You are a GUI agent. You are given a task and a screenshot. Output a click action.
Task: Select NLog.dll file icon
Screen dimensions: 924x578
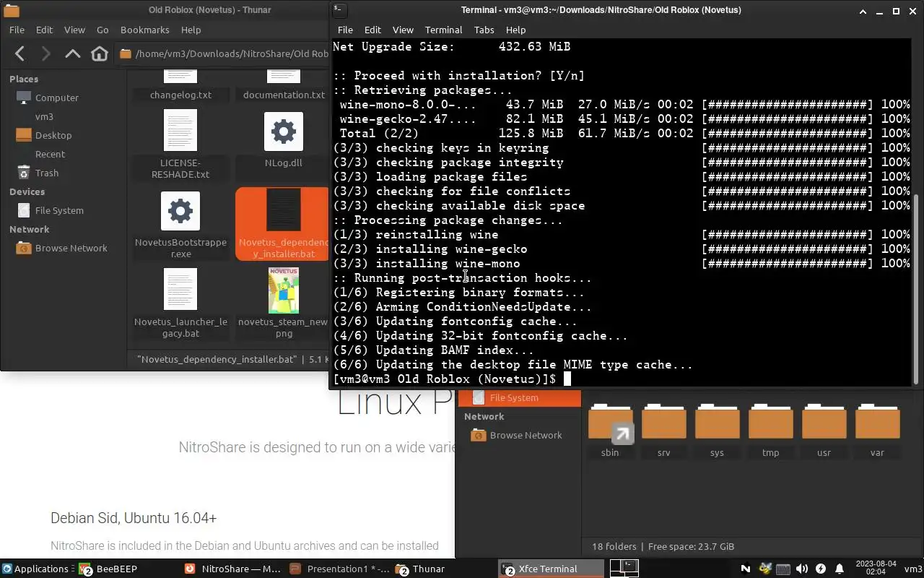coord(284,131)
